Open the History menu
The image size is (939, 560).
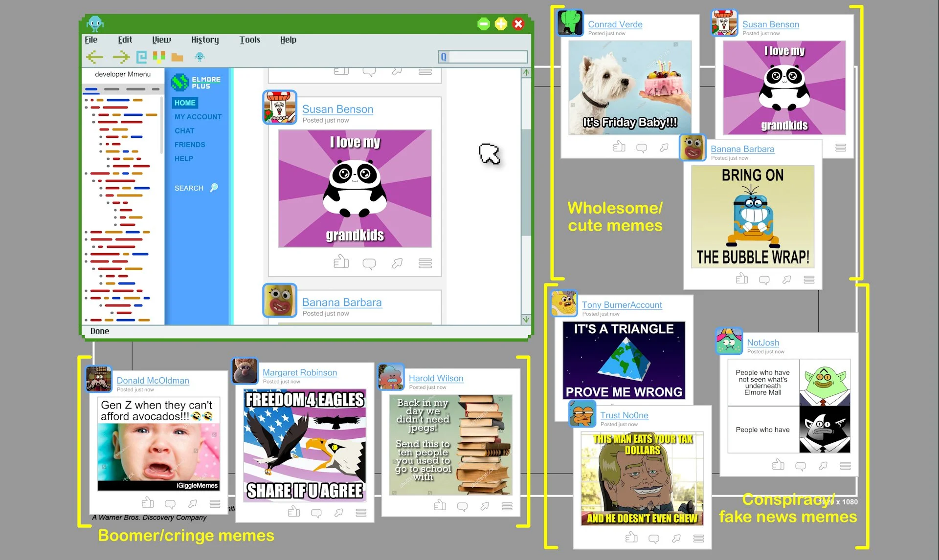click(205, 40)
